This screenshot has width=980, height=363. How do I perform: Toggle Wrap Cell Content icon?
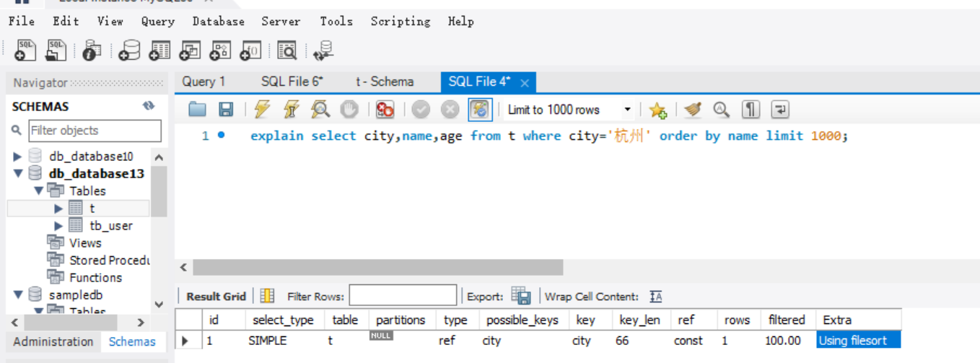pos(656,297)
